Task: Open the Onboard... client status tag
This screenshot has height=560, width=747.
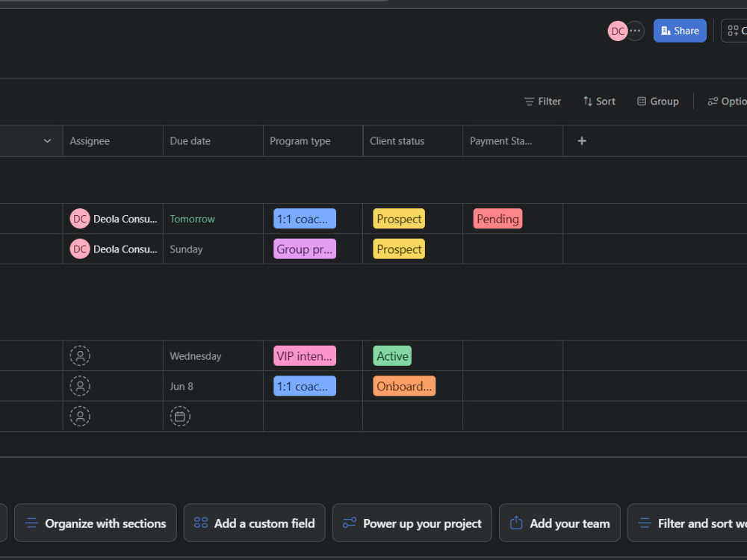Action: tap(404, 386)
